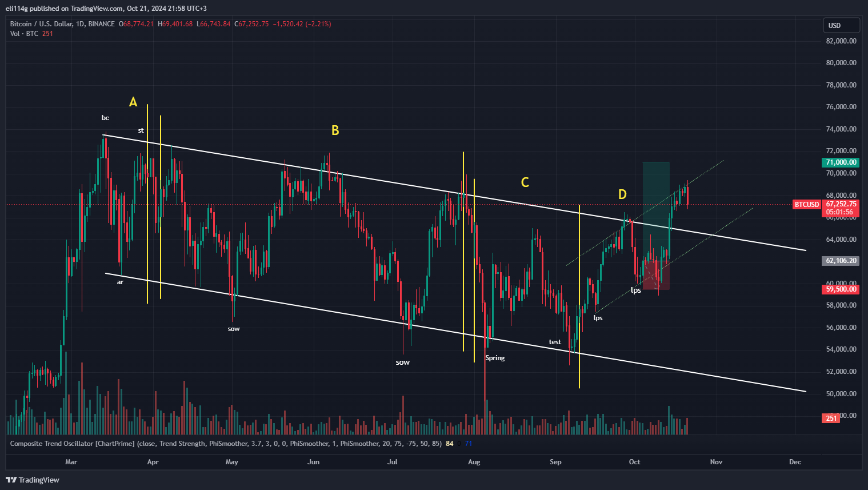Select the Bitcoin / U.S. Dollar symbol title
This screenshot has width=868, height=490.
point(62,24)
